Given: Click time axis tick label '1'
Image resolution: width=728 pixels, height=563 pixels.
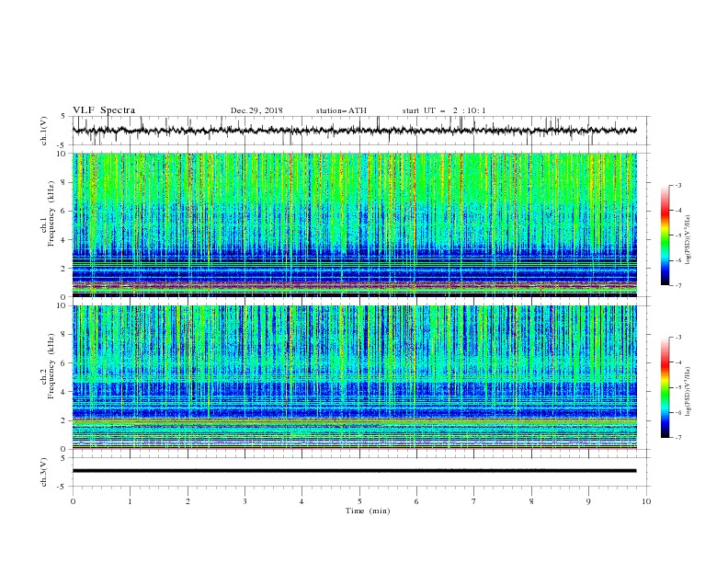Looking at the screenshot, I should (x=131, y=501).
